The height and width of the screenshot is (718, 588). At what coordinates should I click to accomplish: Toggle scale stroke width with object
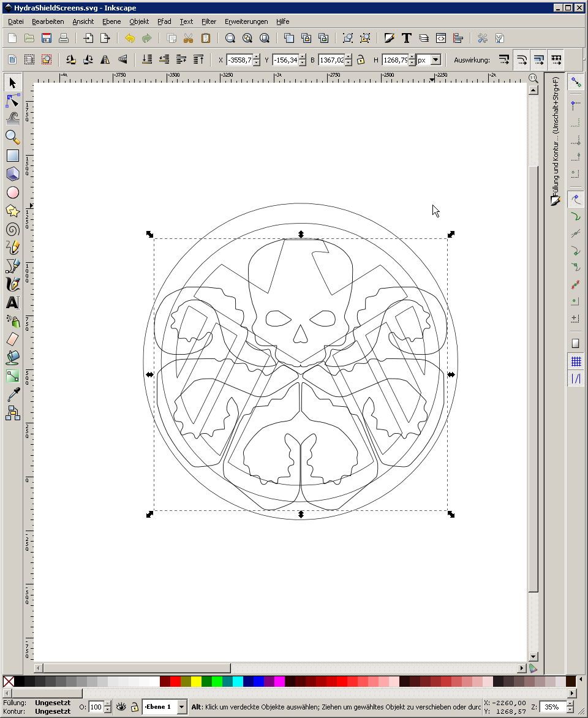[504, 59]
